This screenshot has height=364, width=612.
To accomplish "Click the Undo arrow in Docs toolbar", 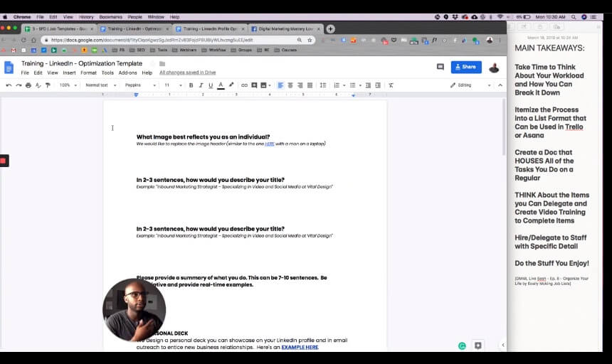I will (9, 85).
